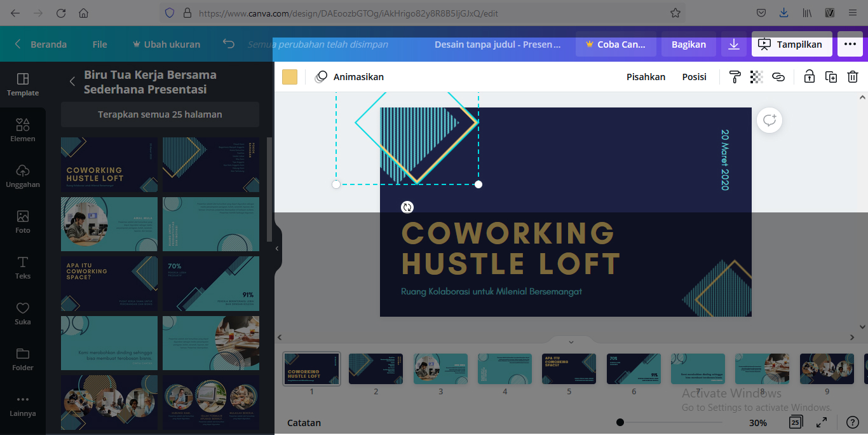868x435 pixels.
Task: Delete the selected element
Action: click(852, 76)
